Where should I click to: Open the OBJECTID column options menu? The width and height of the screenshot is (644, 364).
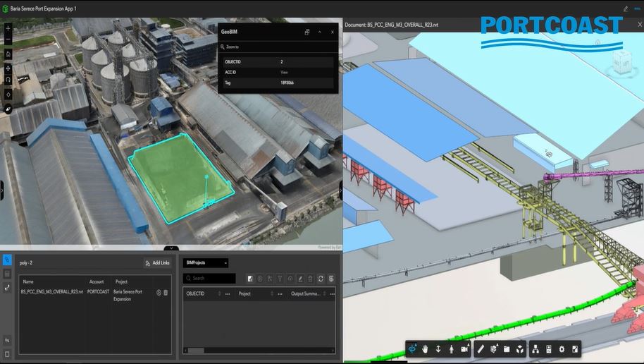tap(228, 293)
